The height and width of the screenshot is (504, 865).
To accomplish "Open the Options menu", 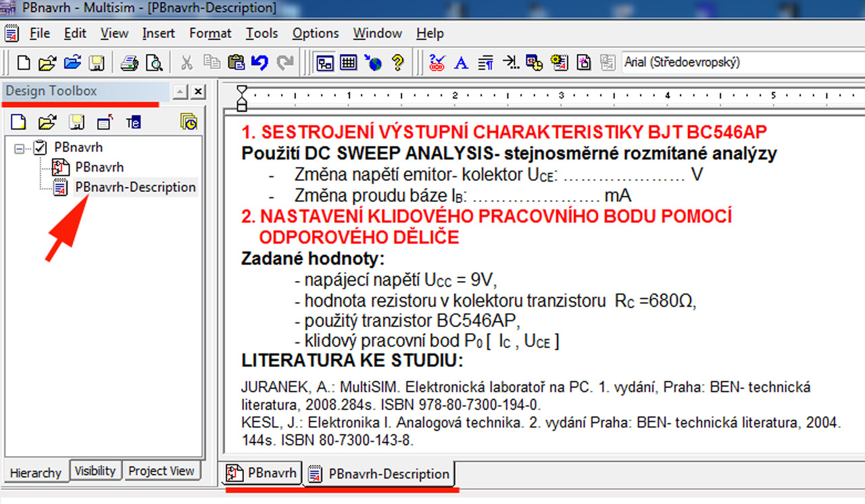I will pos(316,33).
